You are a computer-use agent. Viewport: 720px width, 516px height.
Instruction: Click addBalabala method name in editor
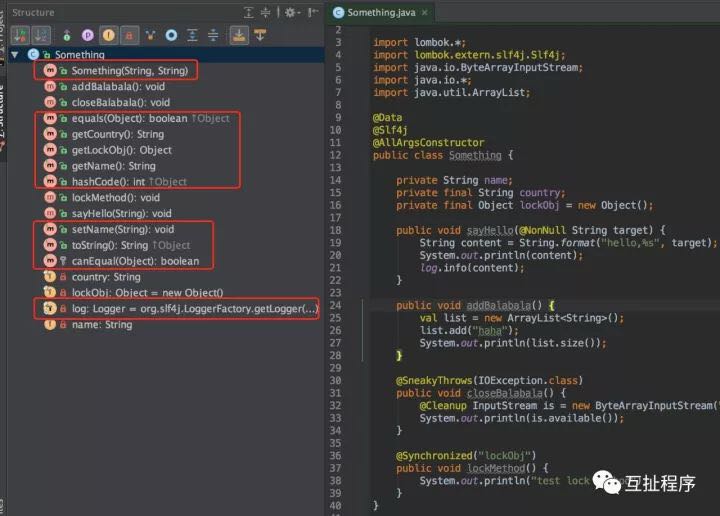tap(499, 305)
